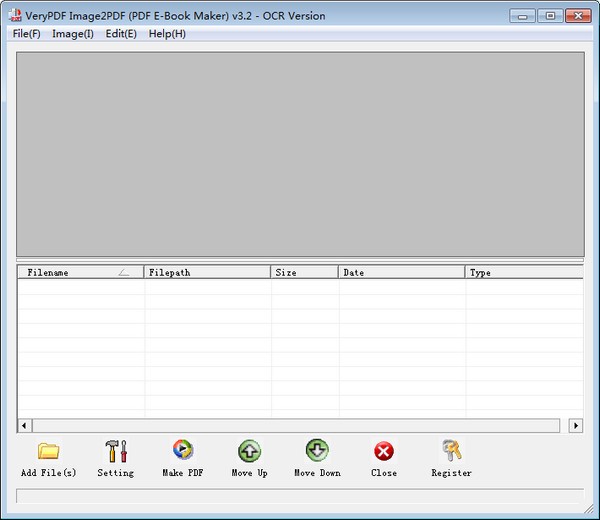
Task: Click the gray image preview area
Action: 300,154
